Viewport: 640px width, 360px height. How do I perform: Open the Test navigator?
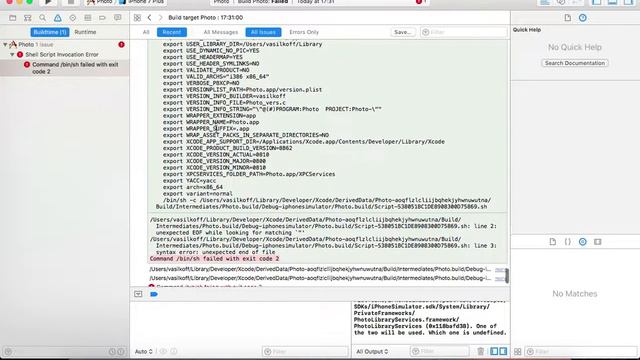point(73,18)
